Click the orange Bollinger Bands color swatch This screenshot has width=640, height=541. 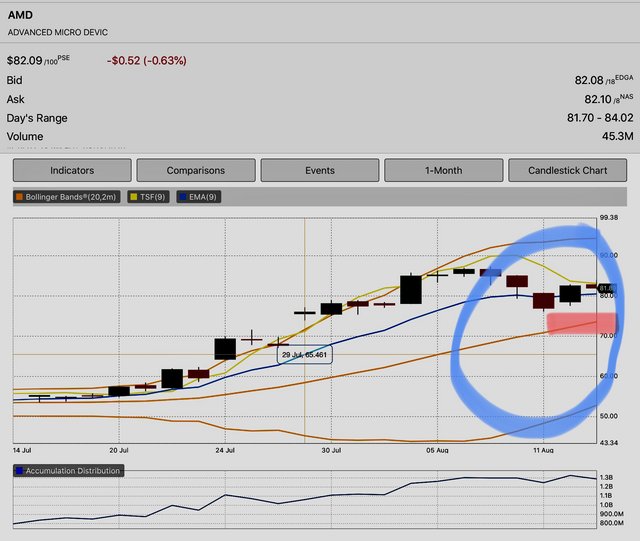(x=19, y=197)
